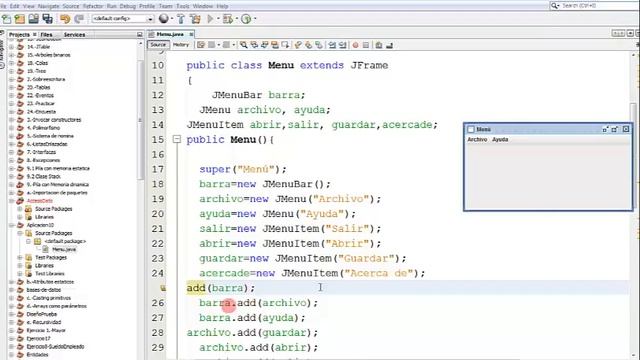Expand the 15.-Arboles binarios project

coord(12,55)
